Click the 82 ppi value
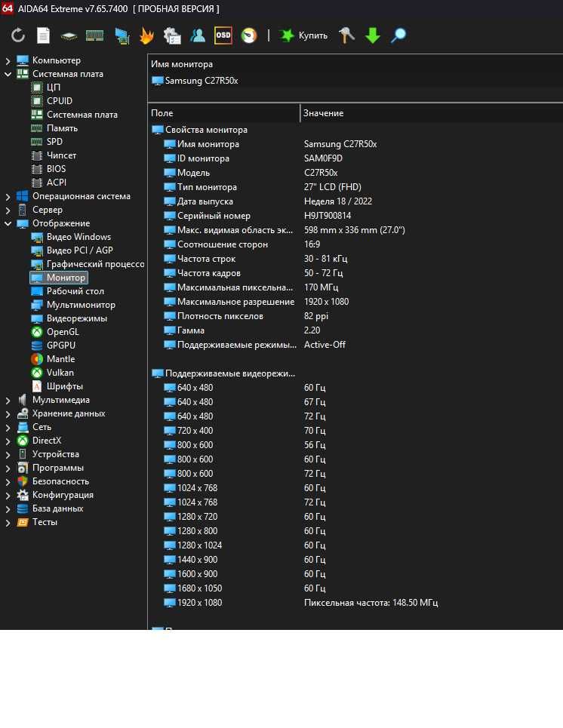Screen dimensions: 563x728 click(x=316, y=316)
